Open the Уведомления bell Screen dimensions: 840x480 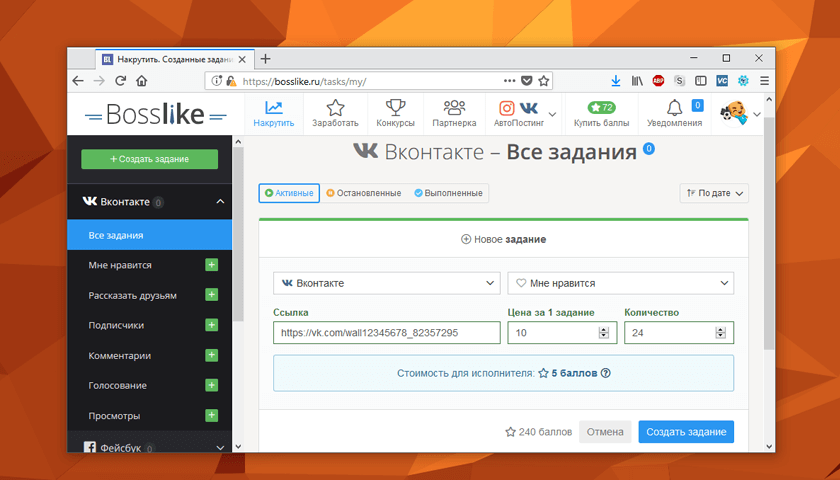click(x=674, y=114)
